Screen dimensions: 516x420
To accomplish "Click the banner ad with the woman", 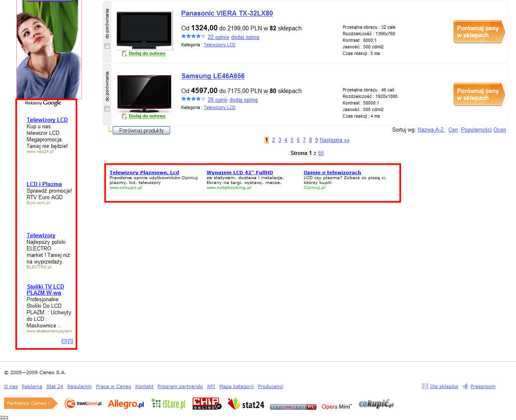I will (49, 49).
